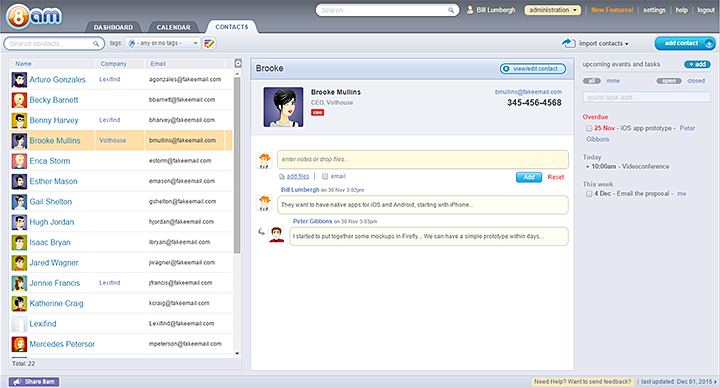
Task: Click Benny Harvey avatar icon
Action: (19, 120)
